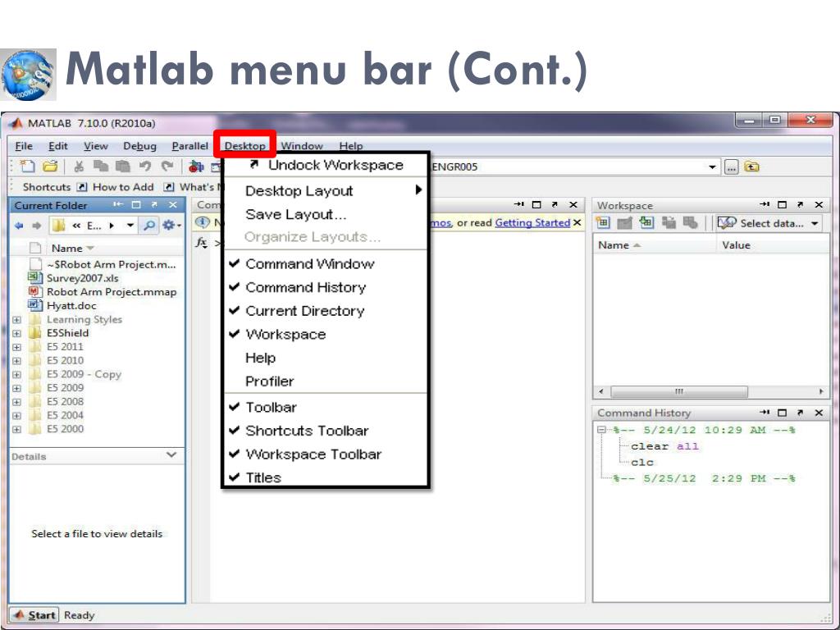Open the current directory path dropdown
Screen dimensions: 840x630
click(712, 167)
